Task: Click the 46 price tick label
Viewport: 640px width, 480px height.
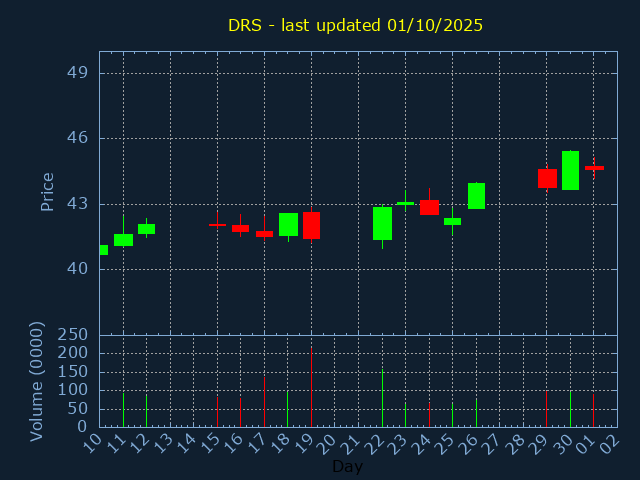Action: (x=78, y=138)
